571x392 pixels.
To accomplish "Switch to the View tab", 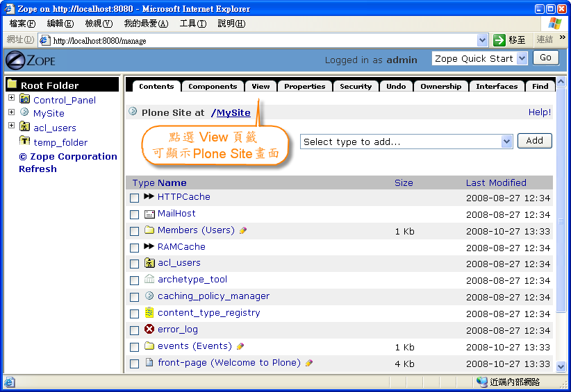I will 260,86.
